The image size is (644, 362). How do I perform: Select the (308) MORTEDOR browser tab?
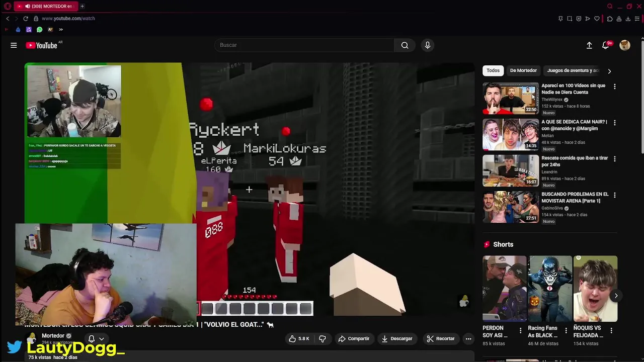tap(45, 6)
